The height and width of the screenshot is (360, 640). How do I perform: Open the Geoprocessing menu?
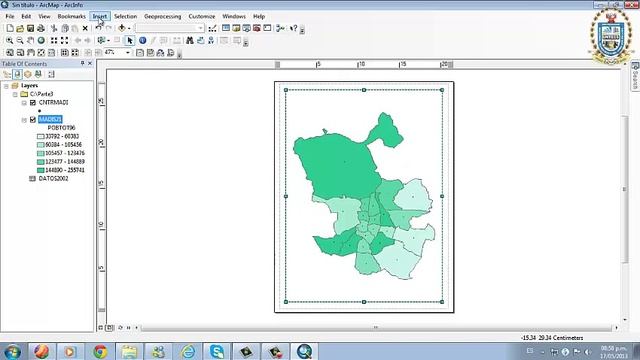(x=162, y=16)
